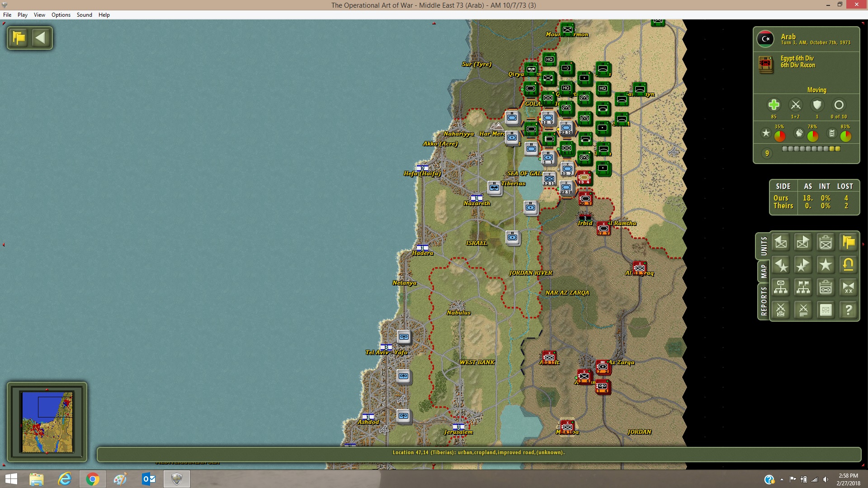The width and height of the screenshot is (868, 488).
Task: Click the minimap overview thumbnail
Action: point(47,422)
